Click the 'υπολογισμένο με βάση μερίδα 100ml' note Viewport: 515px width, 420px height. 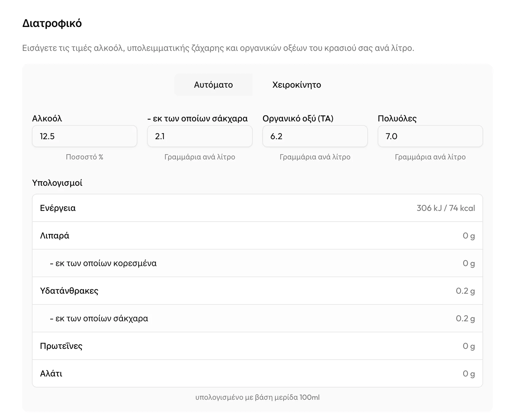(257, 397)
